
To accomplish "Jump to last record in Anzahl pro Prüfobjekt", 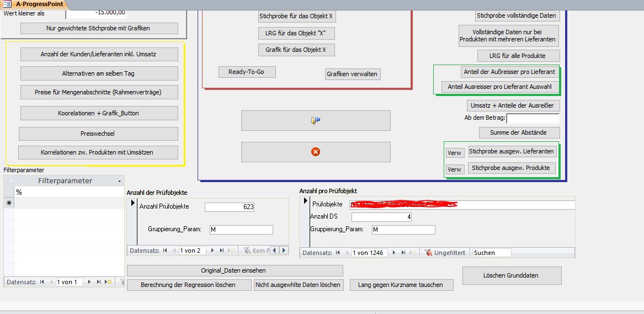I will coord(403,253).
